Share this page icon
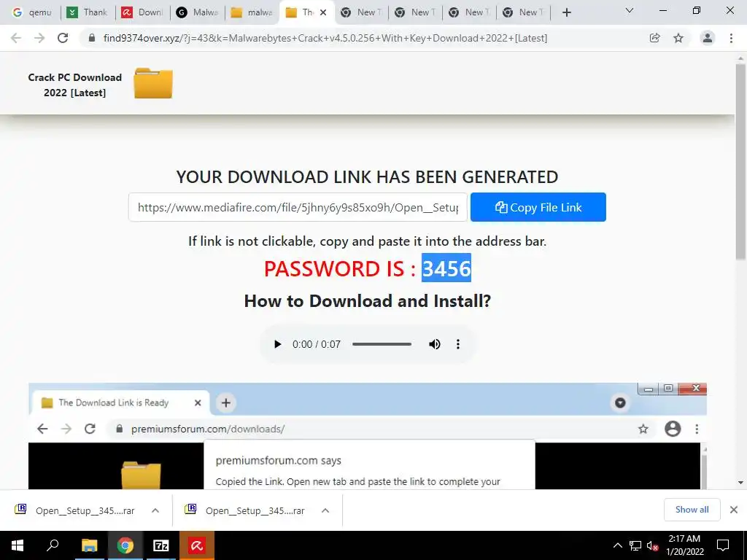747x560 pixels. 654,38
